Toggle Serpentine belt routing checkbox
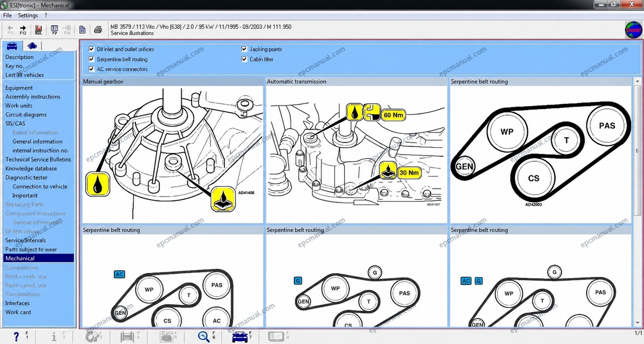Screen dimensions: 644x344 92,59
